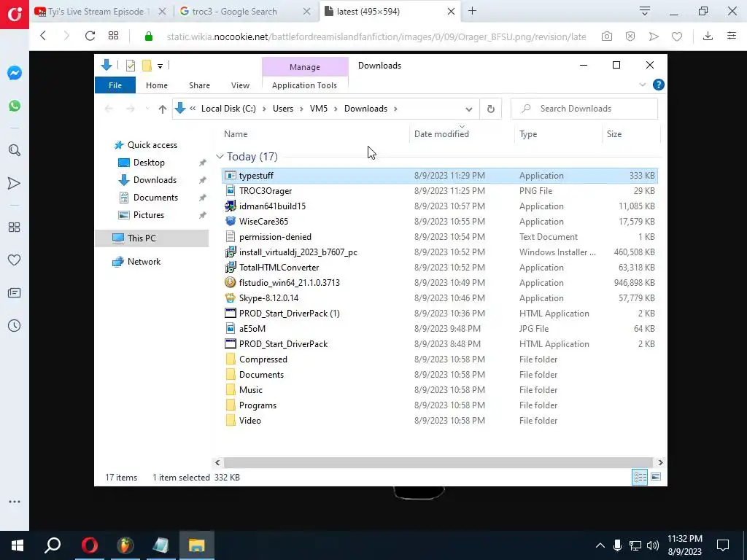Open the Easy Setup sliders icon
The height and width of the screenshot is (560, 747).
(732, 36)
